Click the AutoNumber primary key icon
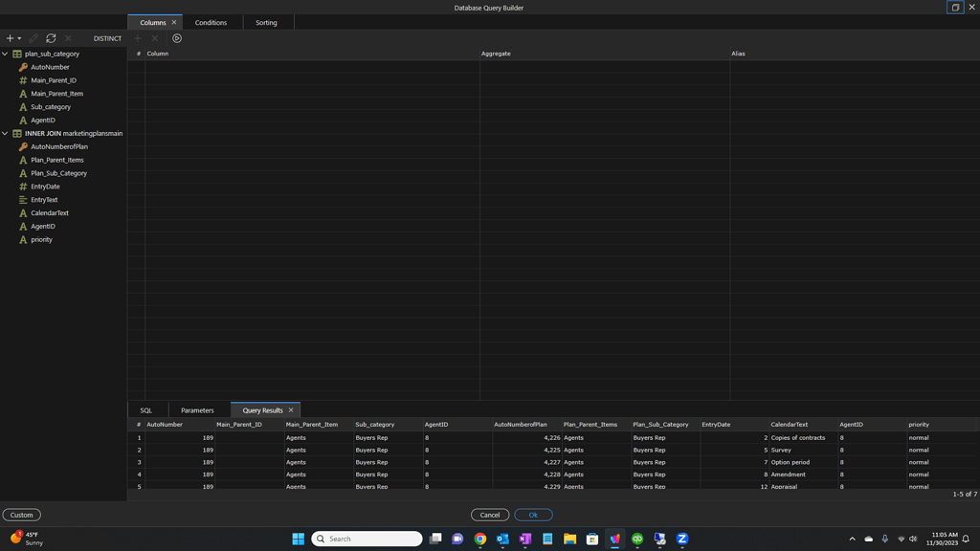This screenshot has height=551, width=980. pyautogui.click(x=23, y=68)
